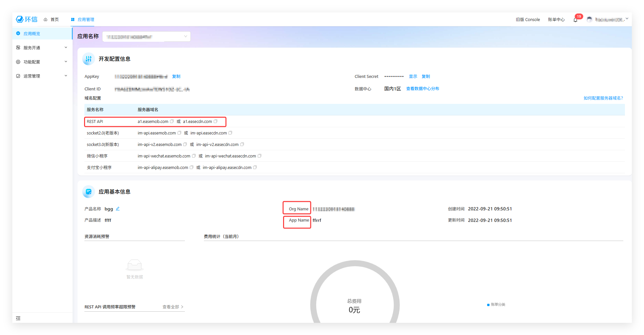The height and width of the screenshot is (335, 644).
Task: Click the Easemob logo
Action: (27, 19)
